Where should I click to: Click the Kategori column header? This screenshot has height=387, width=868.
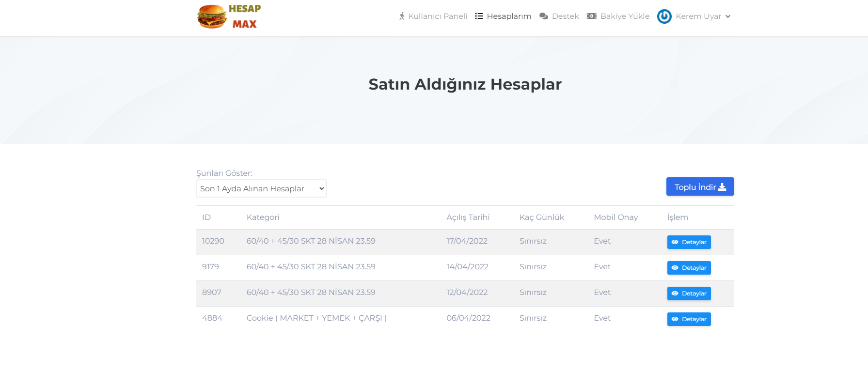[x=263, y=217]
